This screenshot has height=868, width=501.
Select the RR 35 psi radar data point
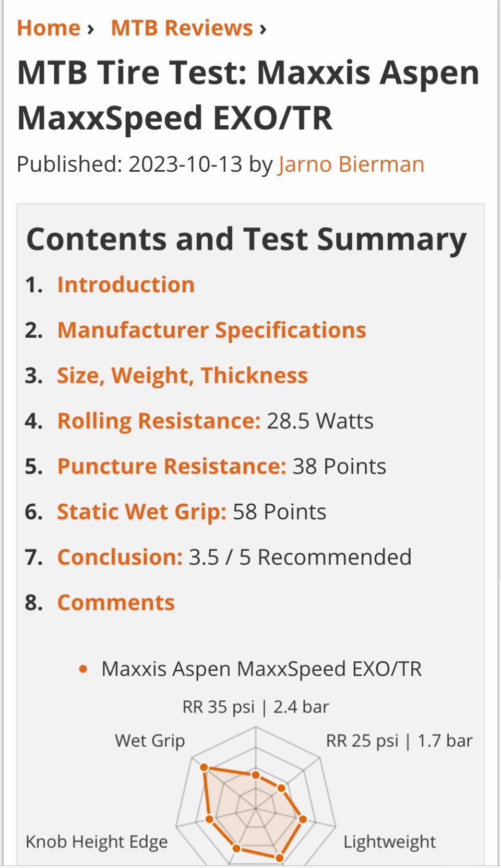[x=256, y=775]
